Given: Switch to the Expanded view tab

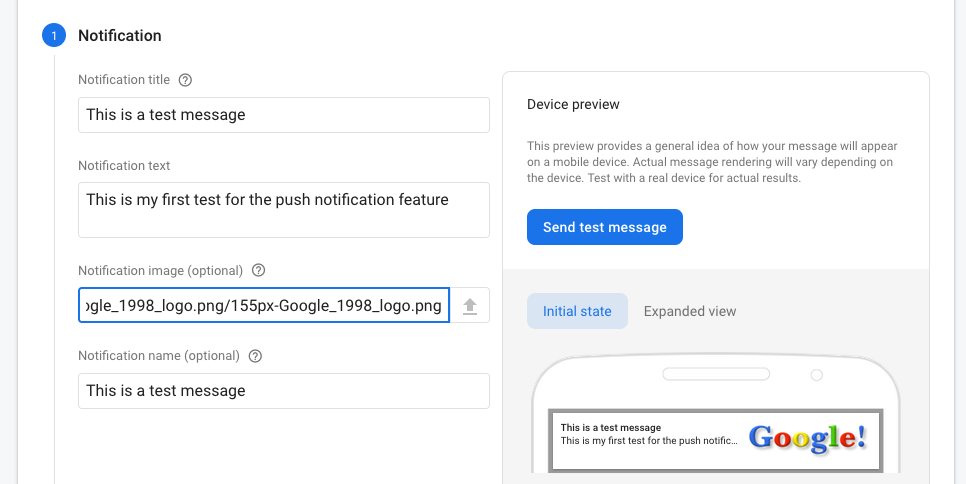Looking at the screenshot, I should 690,311.
